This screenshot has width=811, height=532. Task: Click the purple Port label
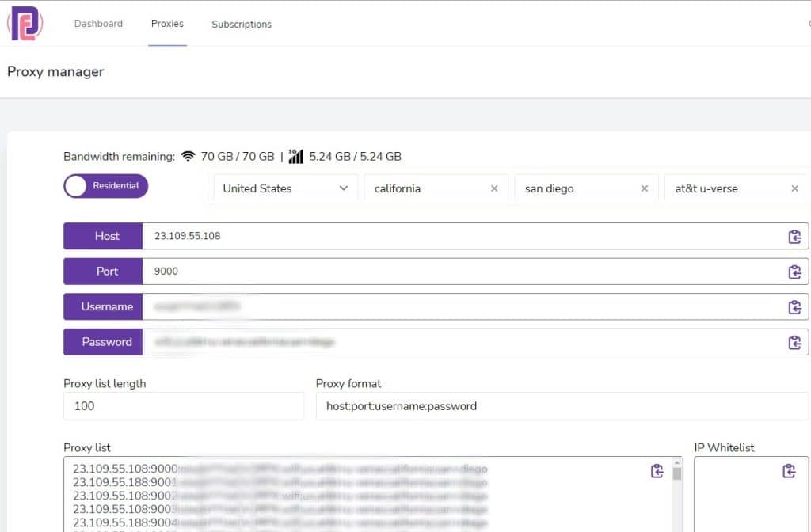103,272
